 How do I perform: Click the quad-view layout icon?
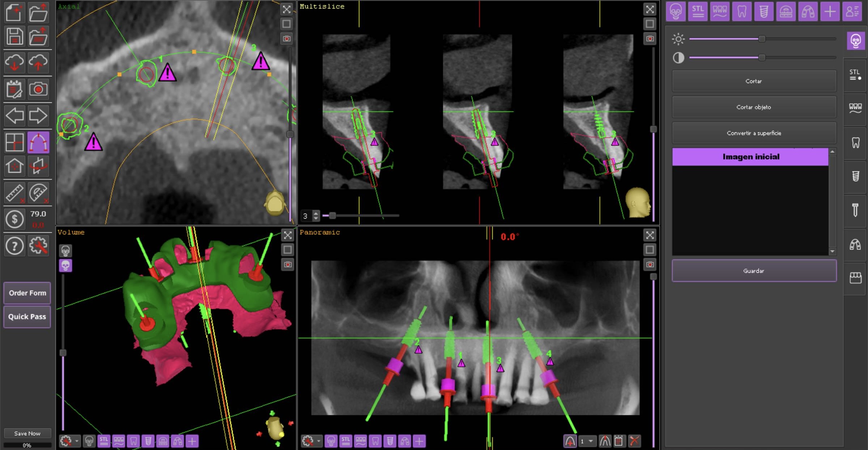click(x=14, y=142)
